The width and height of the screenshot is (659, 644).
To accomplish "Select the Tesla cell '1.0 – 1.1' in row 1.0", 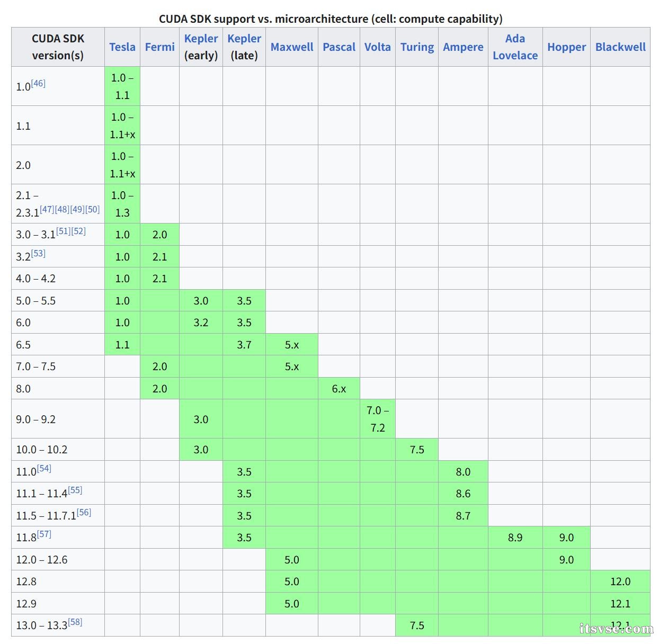I will pos(122,86).
